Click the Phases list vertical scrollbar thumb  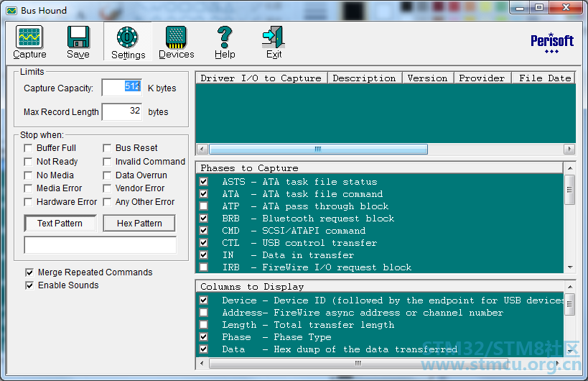(x=569, y=190)
